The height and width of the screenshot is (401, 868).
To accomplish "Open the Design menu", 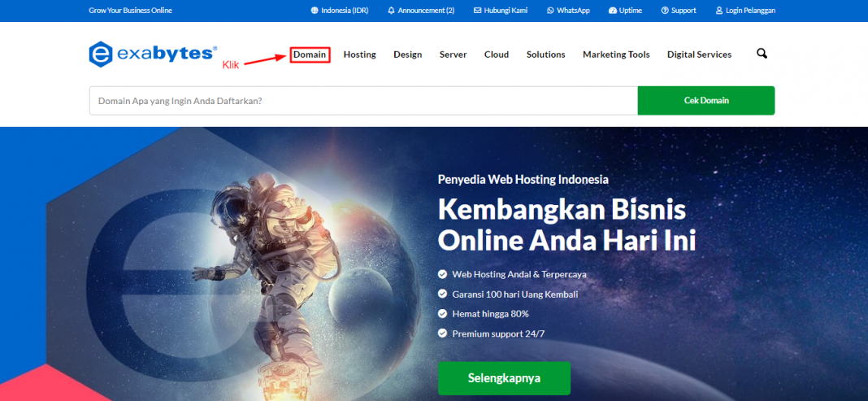I will pyautogui.click(x=408, y=54).
